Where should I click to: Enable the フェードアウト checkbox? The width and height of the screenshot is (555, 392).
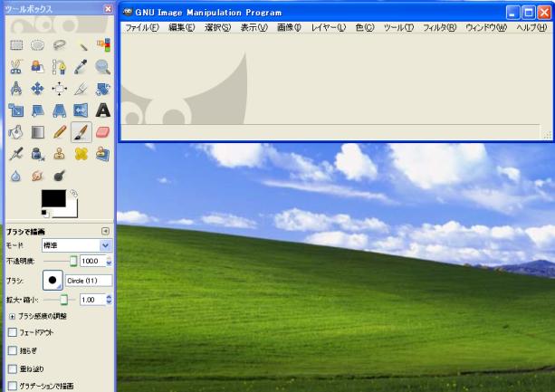[x=13, y=332]
